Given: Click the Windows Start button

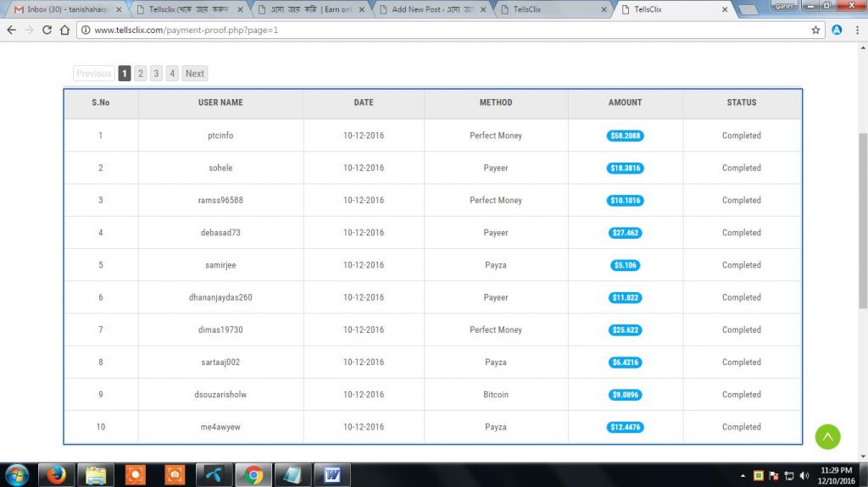Looking at the screenshot, I should click(x=16, y=474).
